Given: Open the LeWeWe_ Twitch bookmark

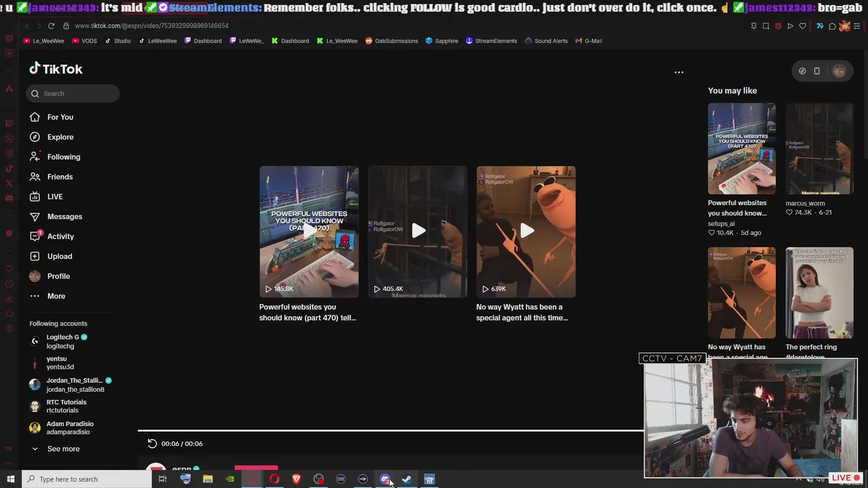Looking at the screenshot, I should tap(247, 41).
